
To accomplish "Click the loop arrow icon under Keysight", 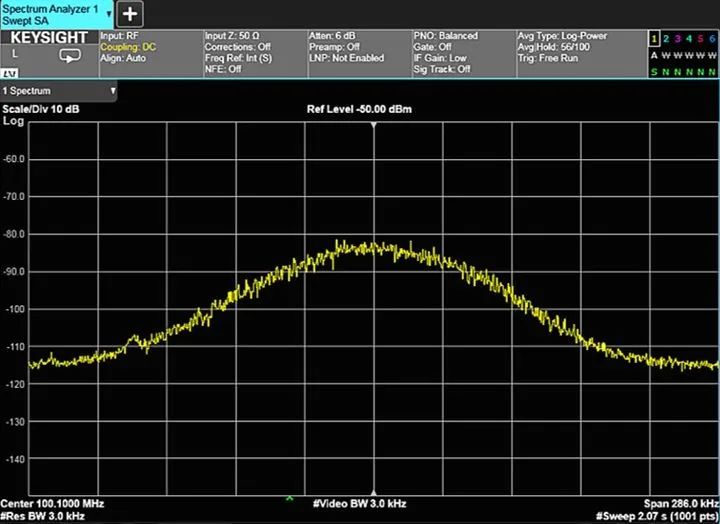I will (70, 56).
